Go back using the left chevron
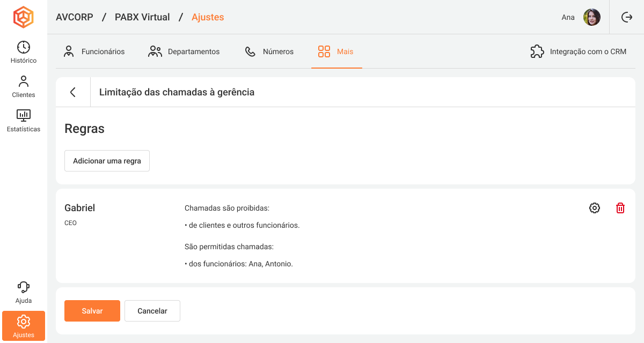Viewport: 644px width, 343px height. point(73,92)
